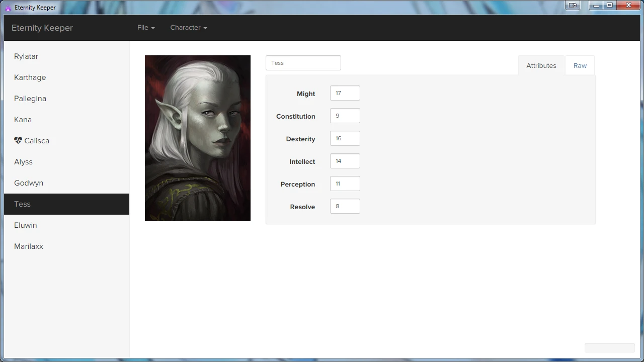Click the Resolve value box showing 8
The image size is (644, 362).
[345, 206]
